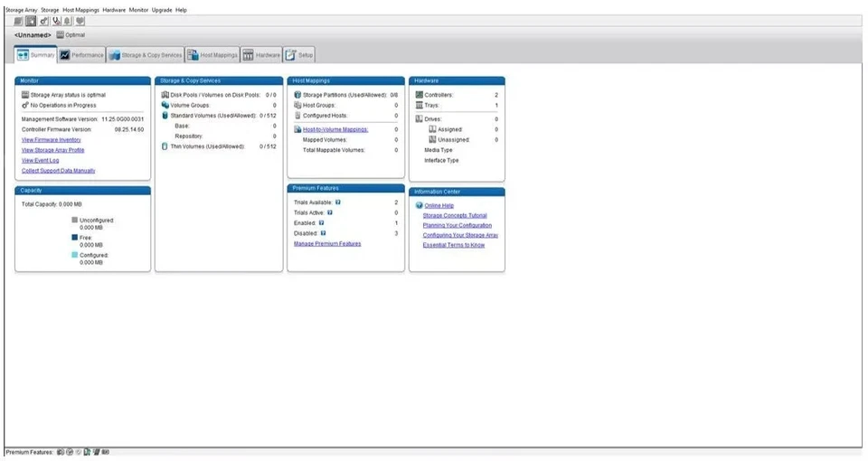This screenshot has width=868, height=461.
Task: Click the operations-in-progress toolbar icon
Action: (x=43, y=21)
